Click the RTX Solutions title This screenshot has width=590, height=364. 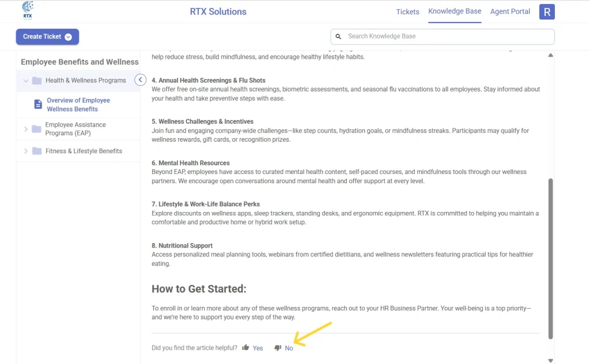[x=218, y=12]
